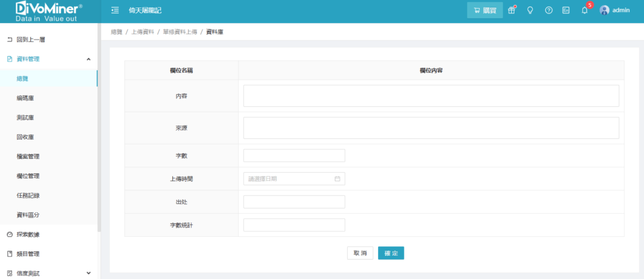The height and width of the screenshot is (279, 644).
Task: Click the 確定 confirm button
Action: coord(391,253)
